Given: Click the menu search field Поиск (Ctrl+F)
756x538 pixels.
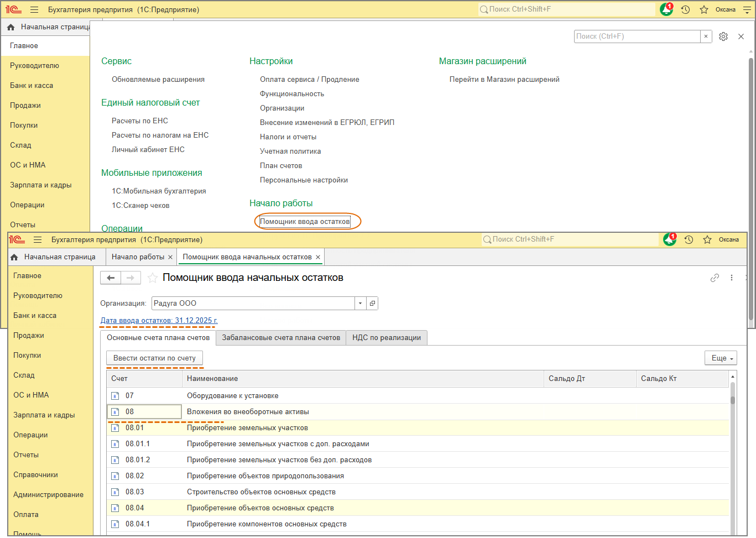Looking at the screenshot, I should pyautogui.click(x=637, y=36).
